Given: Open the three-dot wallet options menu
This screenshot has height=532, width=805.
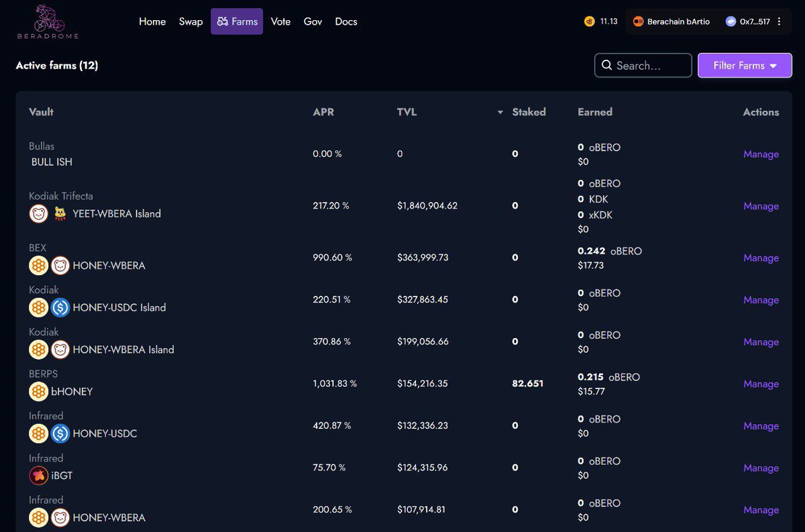Looking at the screenshot, I should coord(779,21).
